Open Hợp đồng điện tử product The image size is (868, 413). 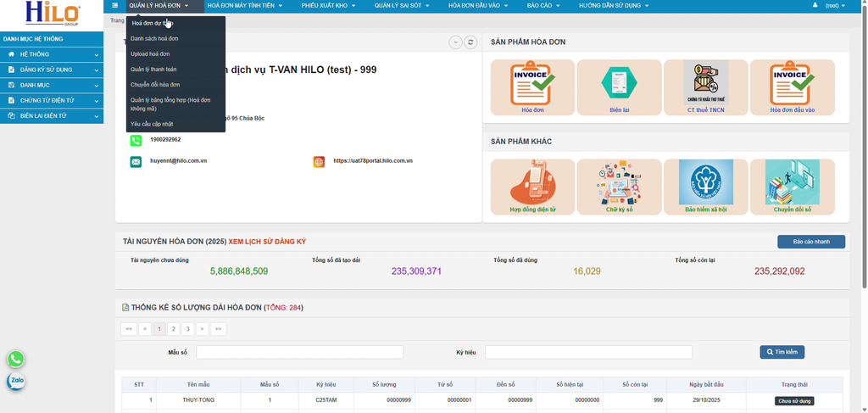(532, 186)
